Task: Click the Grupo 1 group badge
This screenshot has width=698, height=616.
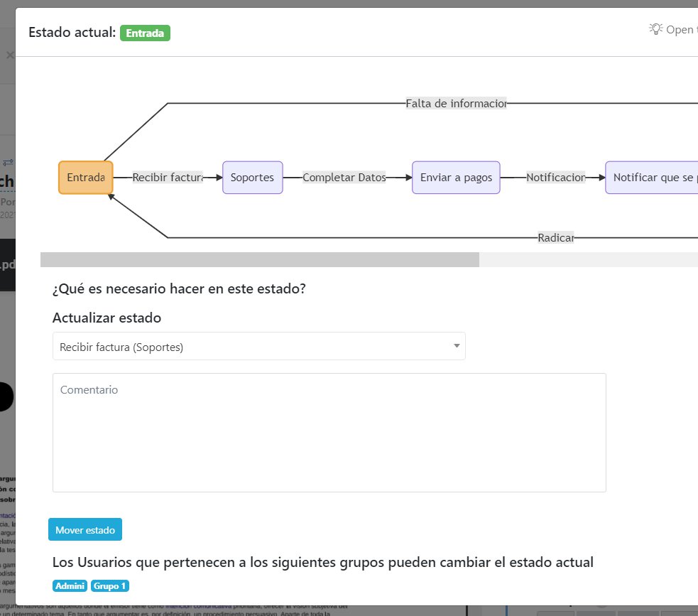Action: tap(110, 586)
